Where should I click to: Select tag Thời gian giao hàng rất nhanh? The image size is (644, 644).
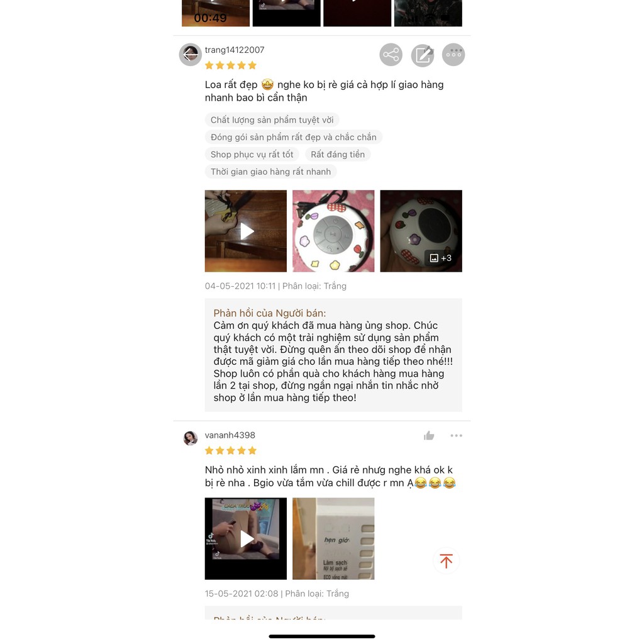[270, 172]
